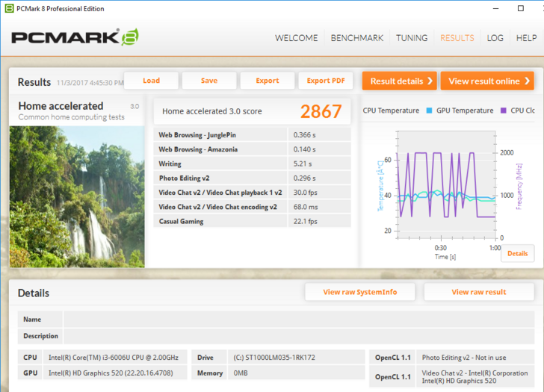Select the Web Browsing - JunglePin row
Screen dimensions: 544x392
(253, 135)
